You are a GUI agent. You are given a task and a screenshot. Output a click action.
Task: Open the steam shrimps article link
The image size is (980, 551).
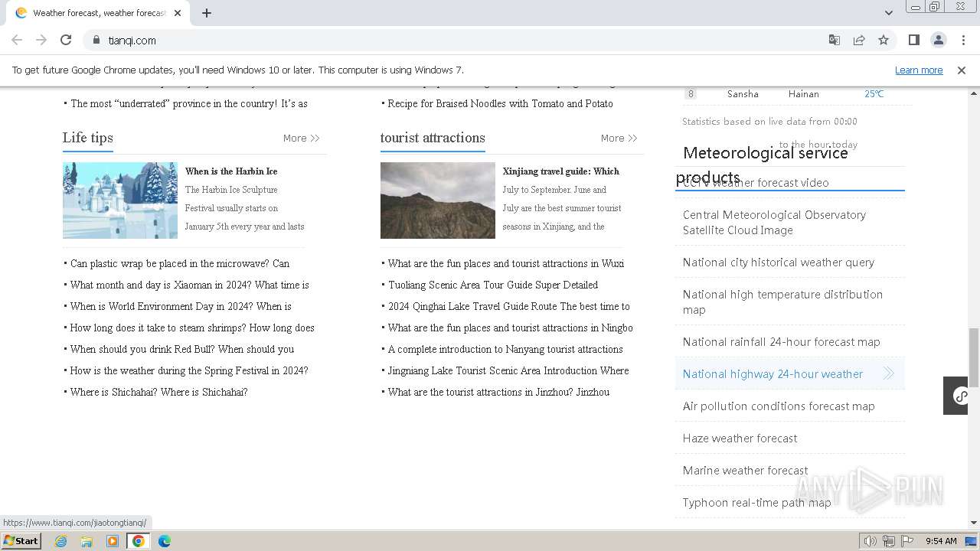[x=192, y=328]
